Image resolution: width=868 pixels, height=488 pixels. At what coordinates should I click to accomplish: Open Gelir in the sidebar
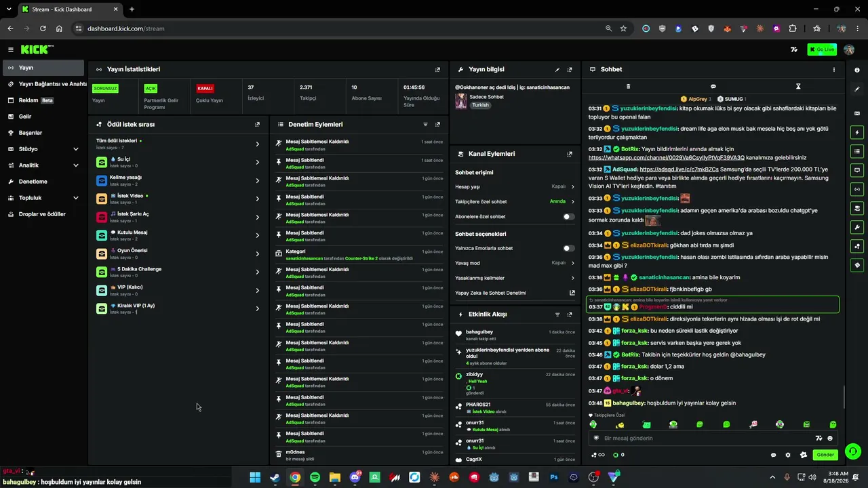point(43,117)
